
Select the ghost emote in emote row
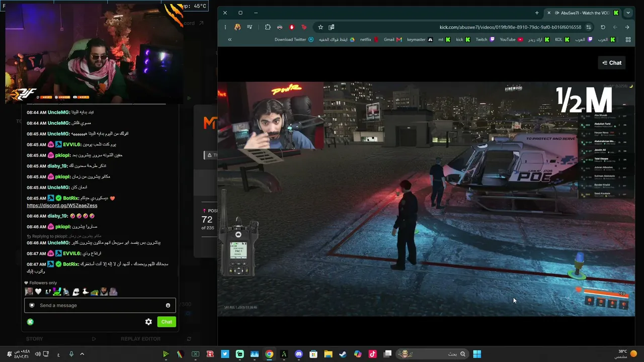click(x=76, y=292)
